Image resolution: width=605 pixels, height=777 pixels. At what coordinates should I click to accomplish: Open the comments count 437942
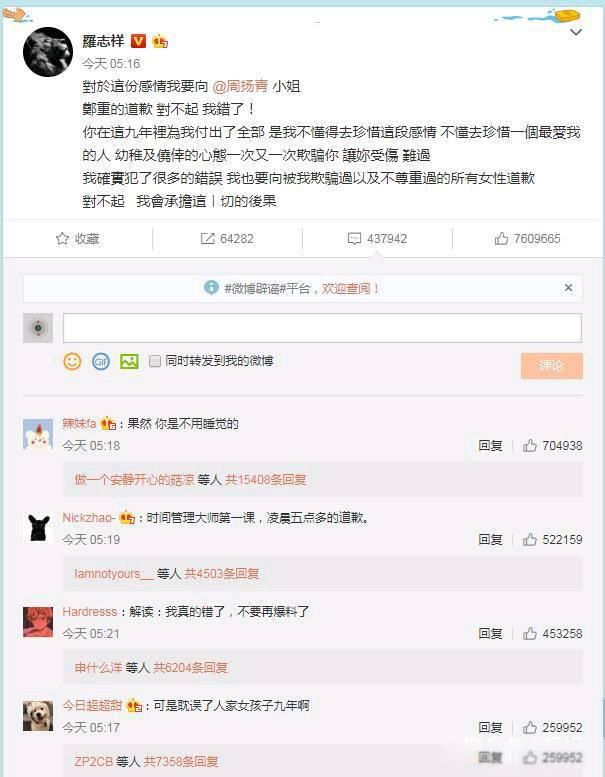pos(377,239)
